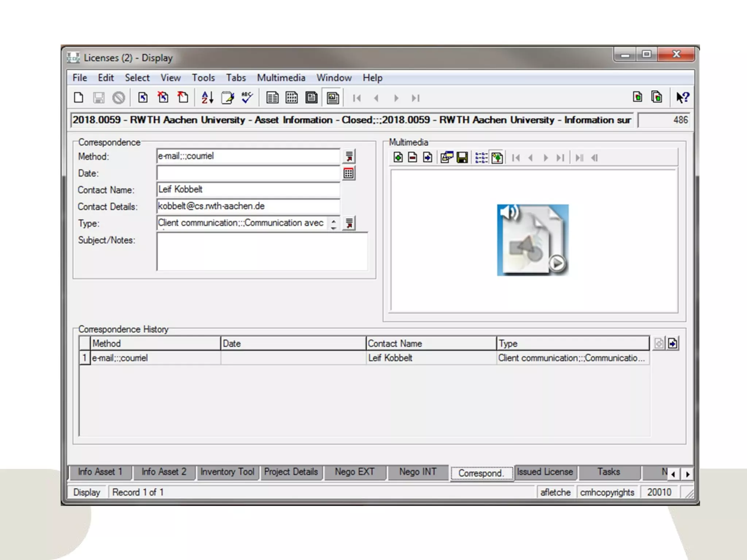Viewport: 747px width, 560px height.
Task: Click the ABC spell check icon
Action: click(x=247, y=98)
